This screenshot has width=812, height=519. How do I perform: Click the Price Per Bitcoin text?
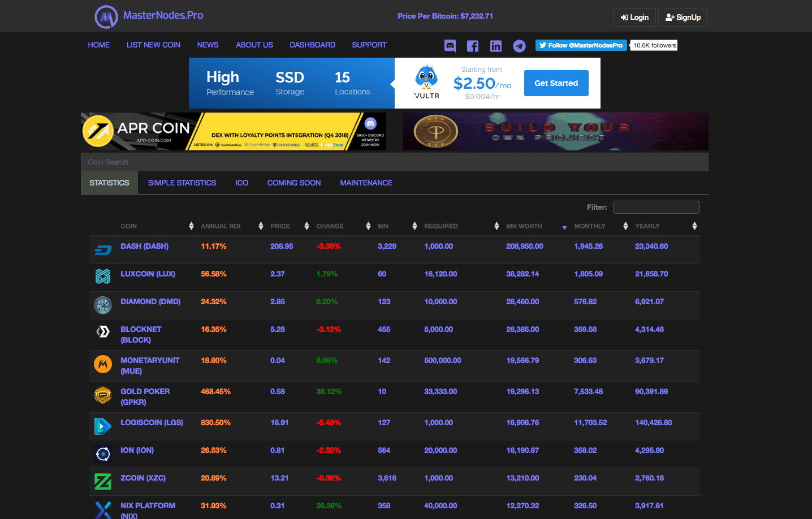pos(445,16)
